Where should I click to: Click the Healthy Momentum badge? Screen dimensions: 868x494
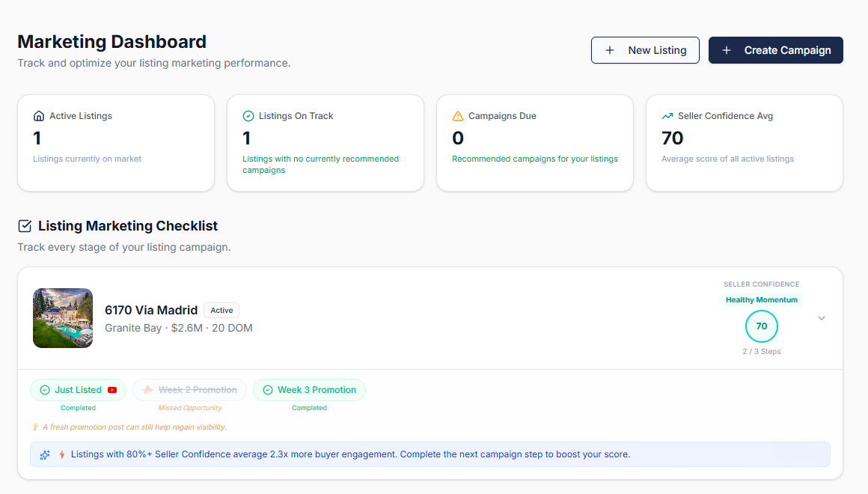click(762, 299)
